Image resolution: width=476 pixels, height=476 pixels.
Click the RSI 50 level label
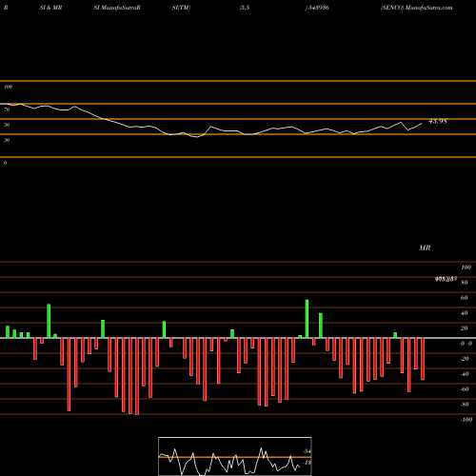7,125
